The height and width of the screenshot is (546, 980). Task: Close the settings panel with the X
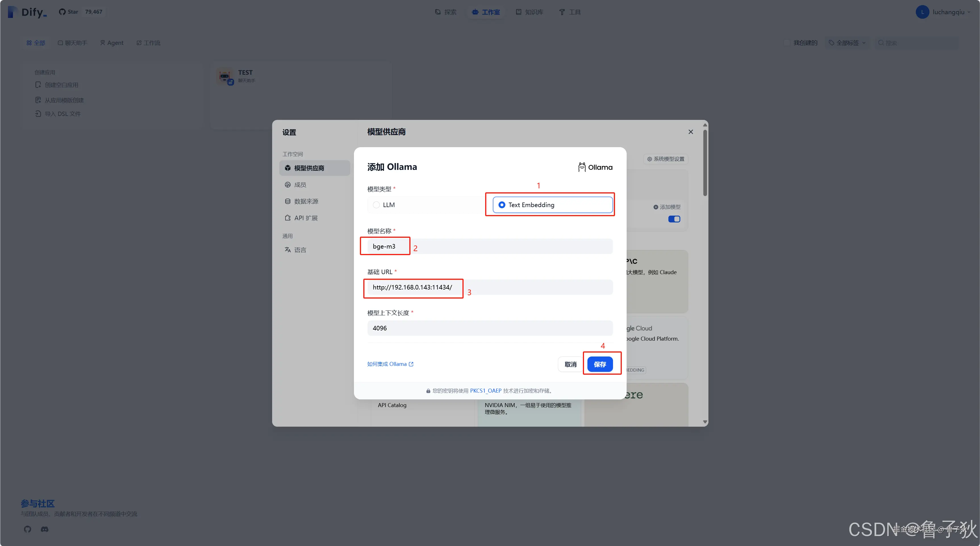click(x=691, y=132)
